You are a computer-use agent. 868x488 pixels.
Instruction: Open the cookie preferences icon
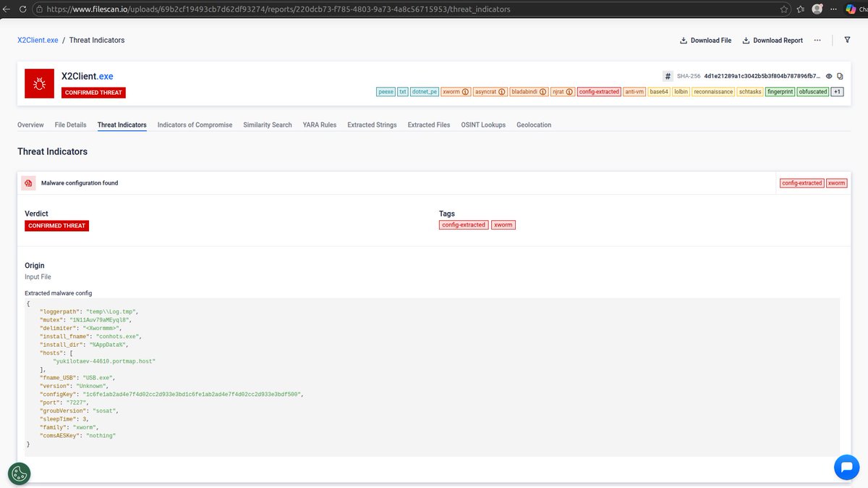pyautogui.click(x=20, y=474)
